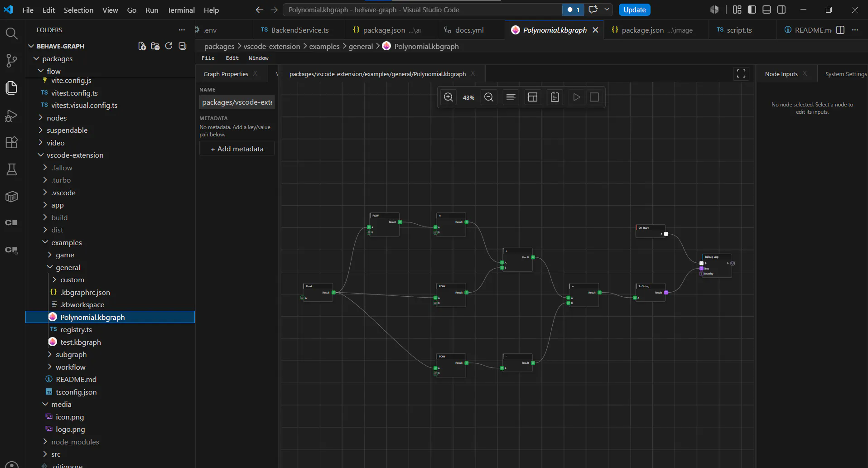868x468 pixels.
Task: Open the Search view in activity bar
Action: [11, 34]
